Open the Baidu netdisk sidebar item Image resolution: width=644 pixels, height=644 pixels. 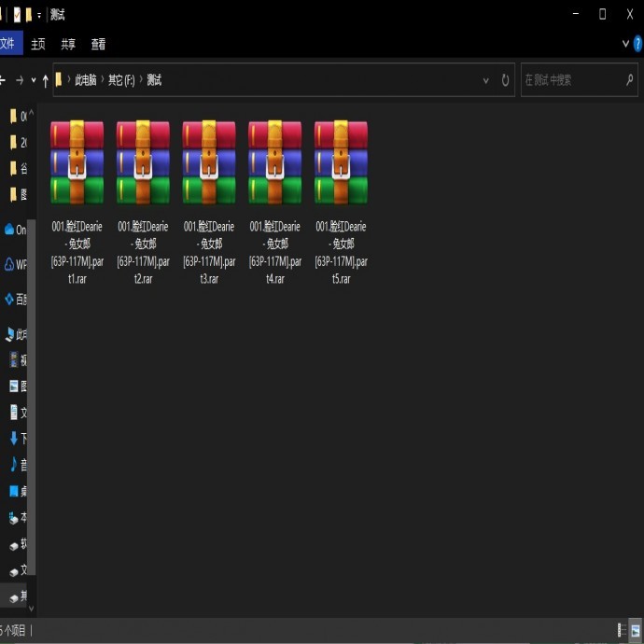(x=15, y=299)
